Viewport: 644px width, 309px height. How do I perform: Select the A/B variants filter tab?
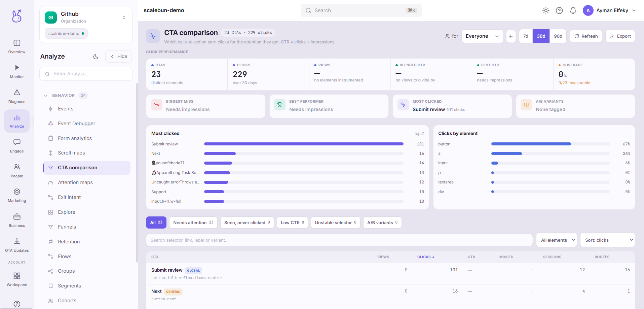382,222
